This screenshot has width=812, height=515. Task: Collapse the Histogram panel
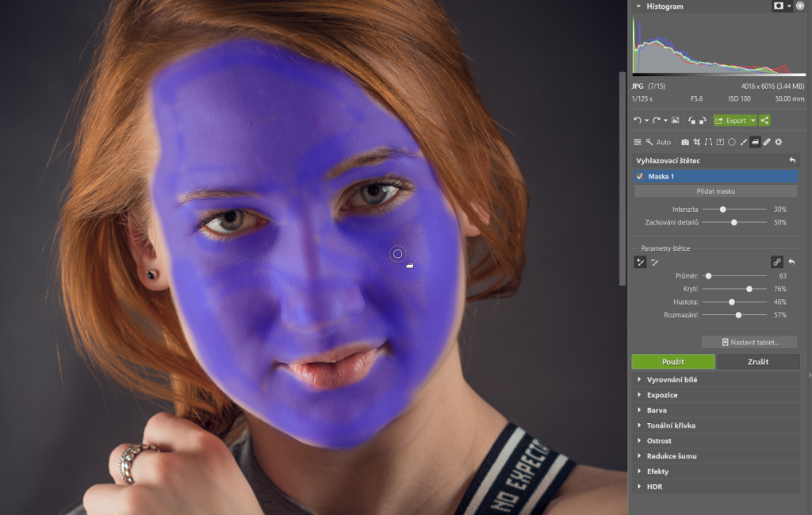(x=638, y=6)
